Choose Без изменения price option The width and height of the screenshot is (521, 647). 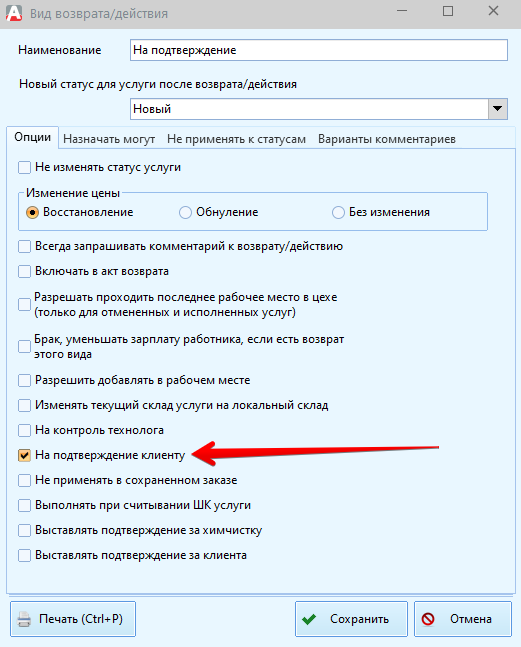tap(338, 213)
